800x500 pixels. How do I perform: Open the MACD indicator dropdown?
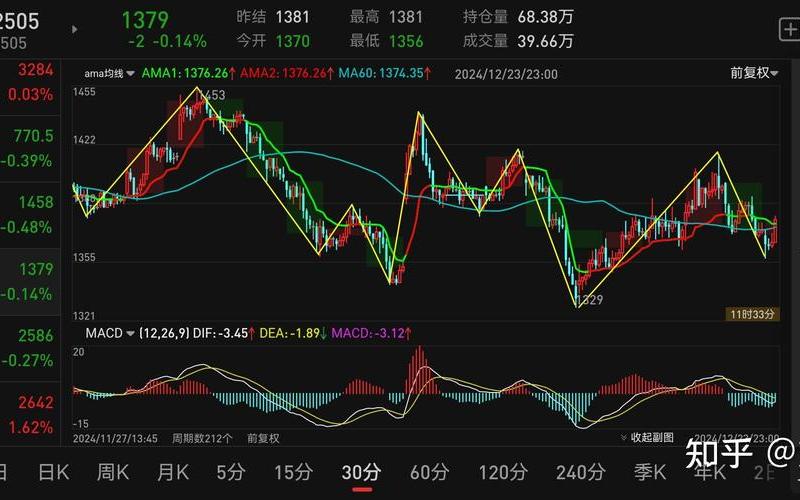110,334
